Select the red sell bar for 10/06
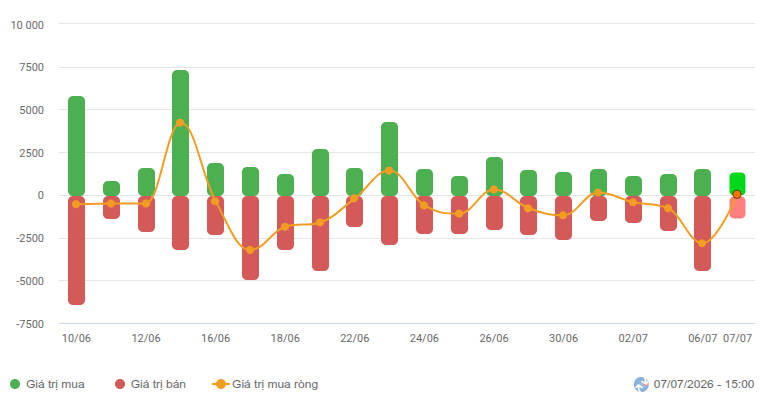The width and height of the screenshot is (766, 397). 76,250
